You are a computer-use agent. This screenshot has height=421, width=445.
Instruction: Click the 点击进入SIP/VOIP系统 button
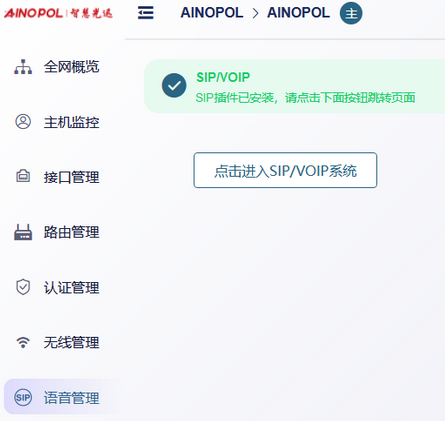click(285, 170)
